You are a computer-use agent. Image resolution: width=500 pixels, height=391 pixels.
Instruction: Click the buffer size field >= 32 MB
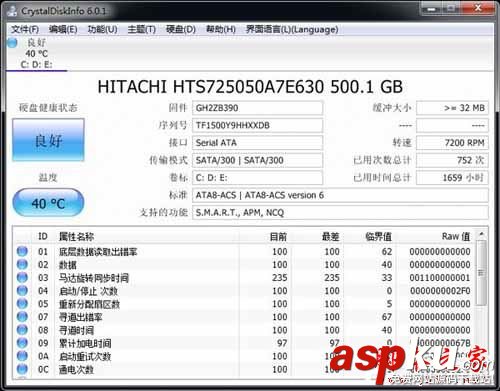click(x=452, y=108)
